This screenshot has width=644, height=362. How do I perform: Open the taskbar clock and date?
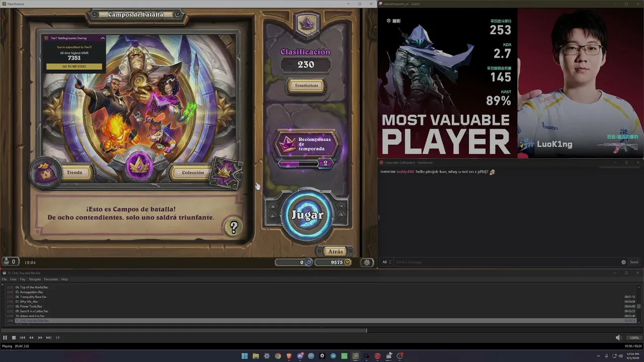coord(632,356)
